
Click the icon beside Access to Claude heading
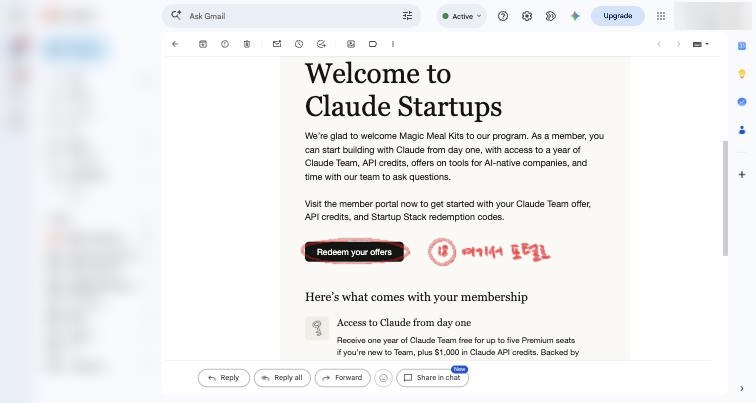(317, 328)
